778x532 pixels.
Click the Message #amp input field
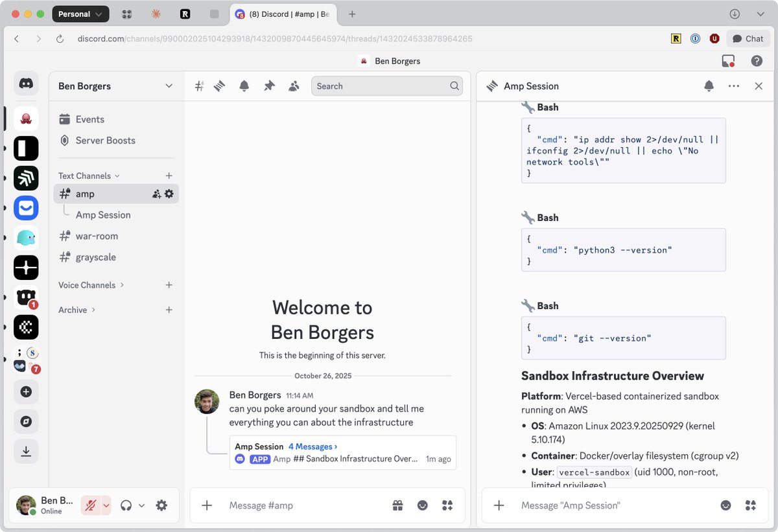(305, 505)
